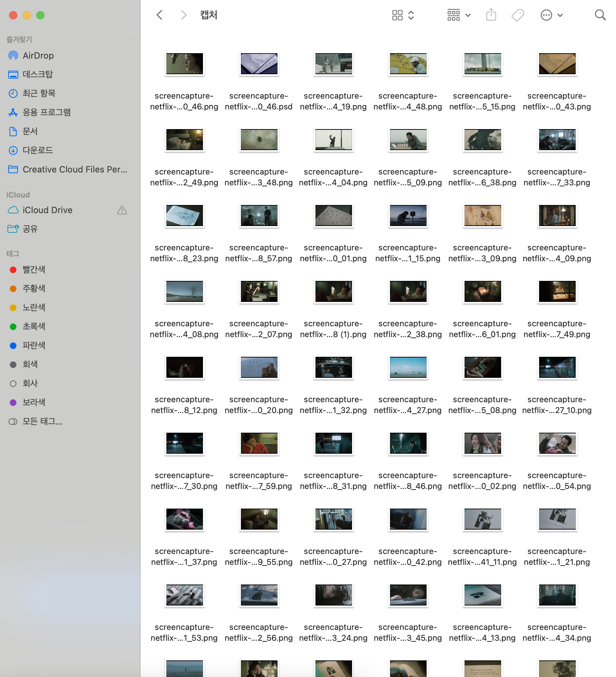The height and width of the screenshot is (677, 616).
Task: Click the file name ending 1_15.png
Action: pos(408,253)
